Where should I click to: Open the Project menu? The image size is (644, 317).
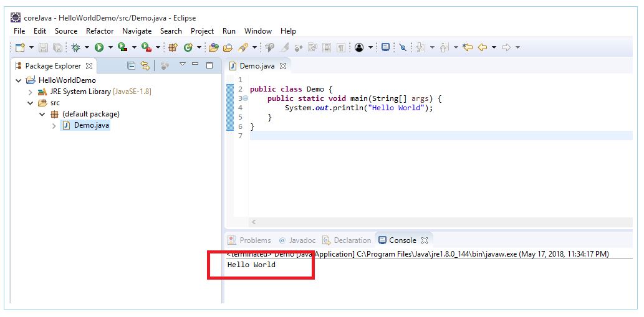[x=202, y=31]
